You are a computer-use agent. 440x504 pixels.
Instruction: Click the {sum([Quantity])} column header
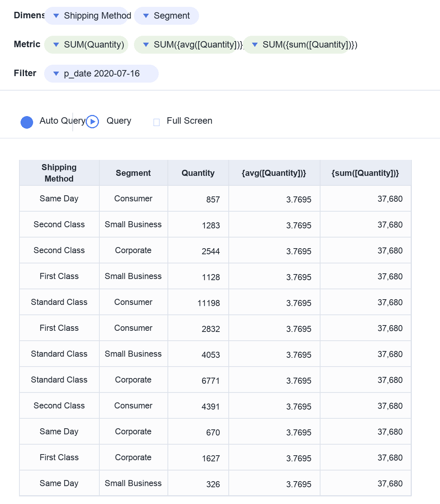pyautogui.click(x=366, y=173)
